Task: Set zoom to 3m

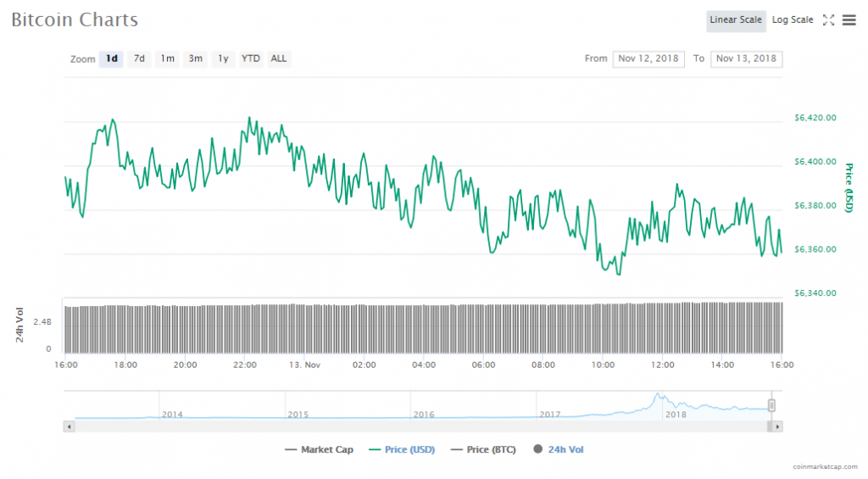Action: point(195,58)
